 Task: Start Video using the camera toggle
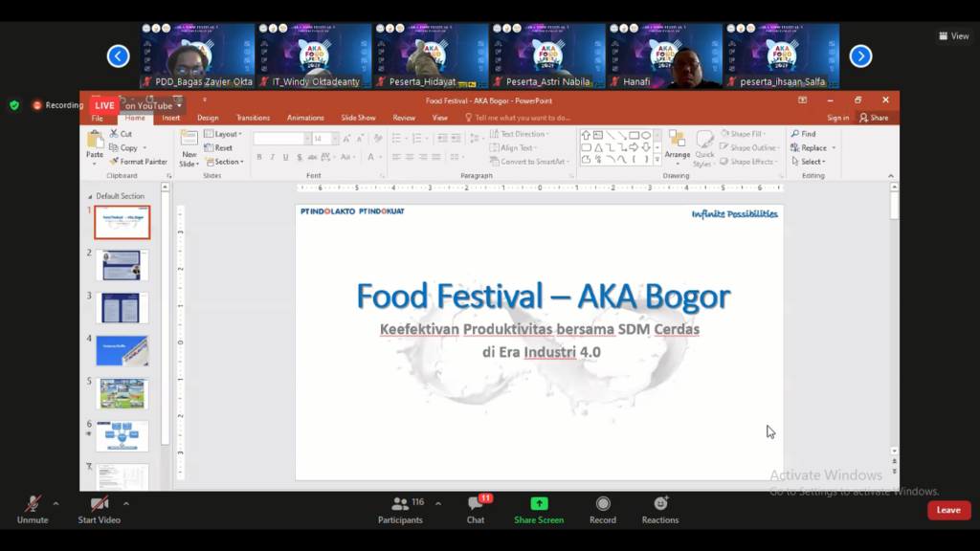coord(99,504)
